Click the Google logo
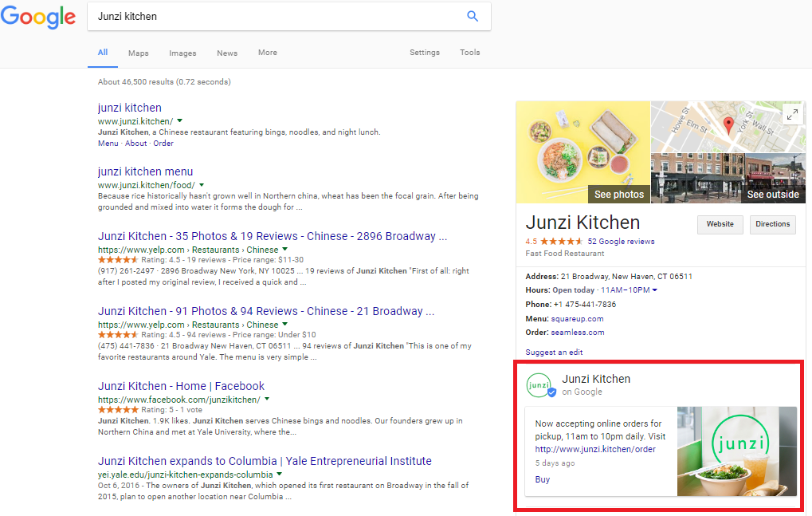The image size is (812, 516). tap(38, 17)
